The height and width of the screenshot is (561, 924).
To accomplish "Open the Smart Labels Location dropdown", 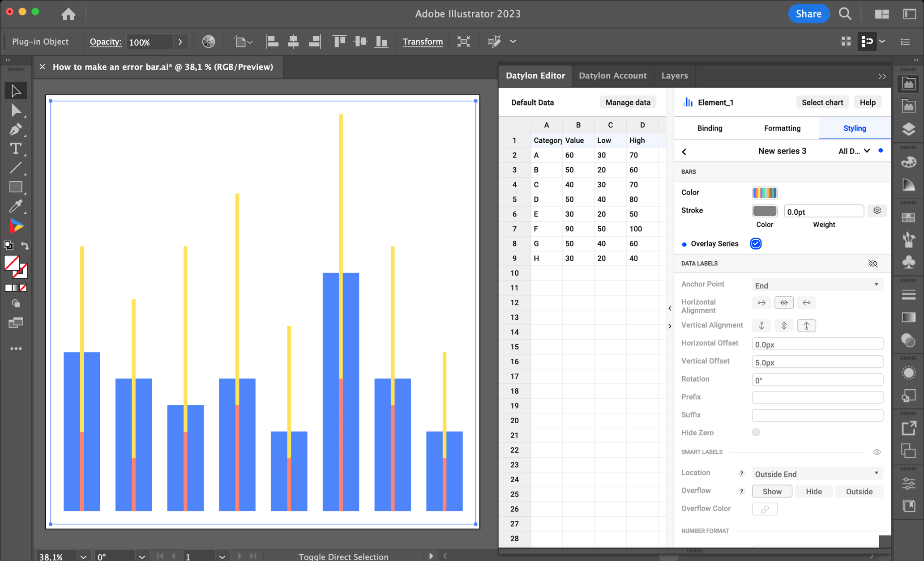I will [x=817, y=473].
